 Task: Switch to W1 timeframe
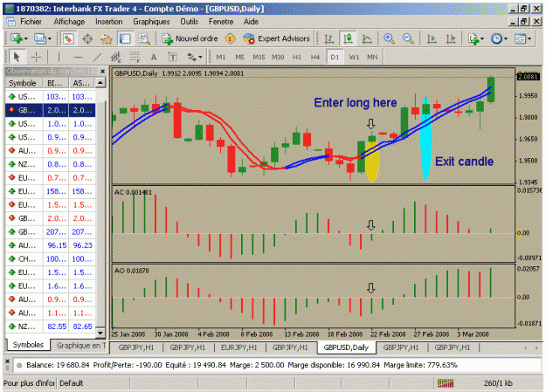[354, 57]
